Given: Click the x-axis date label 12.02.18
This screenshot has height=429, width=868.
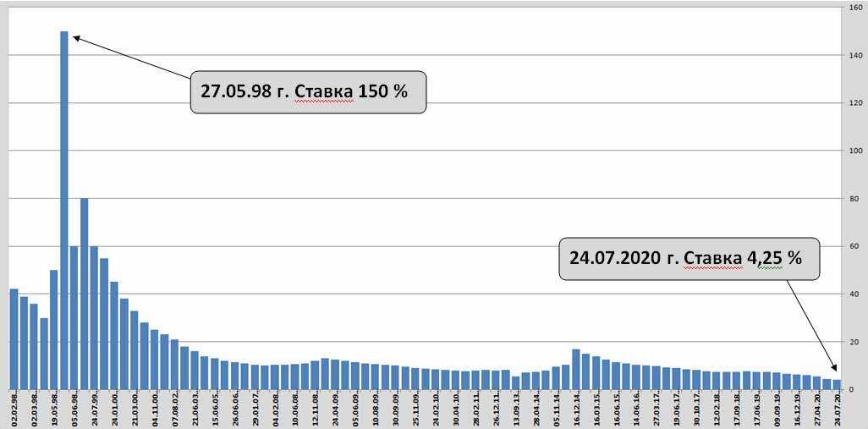Looking at the screenshot, I should coord(717,409).
